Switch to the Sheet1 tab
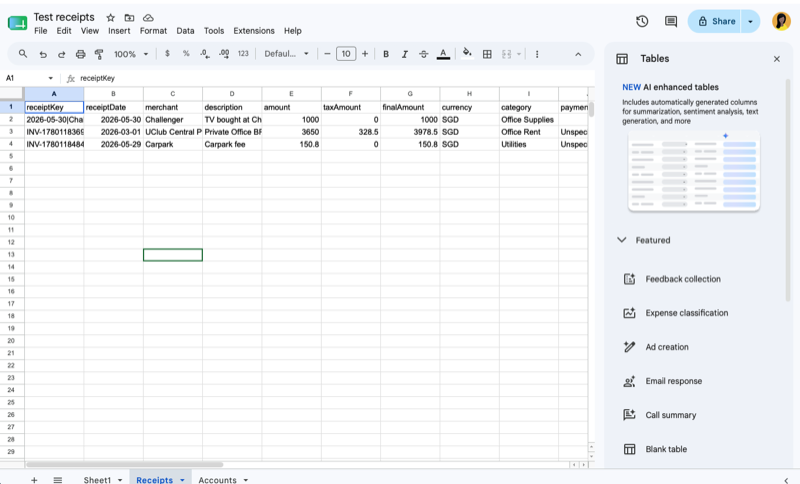Screen dimensions: 800x484 click(97, 480)
